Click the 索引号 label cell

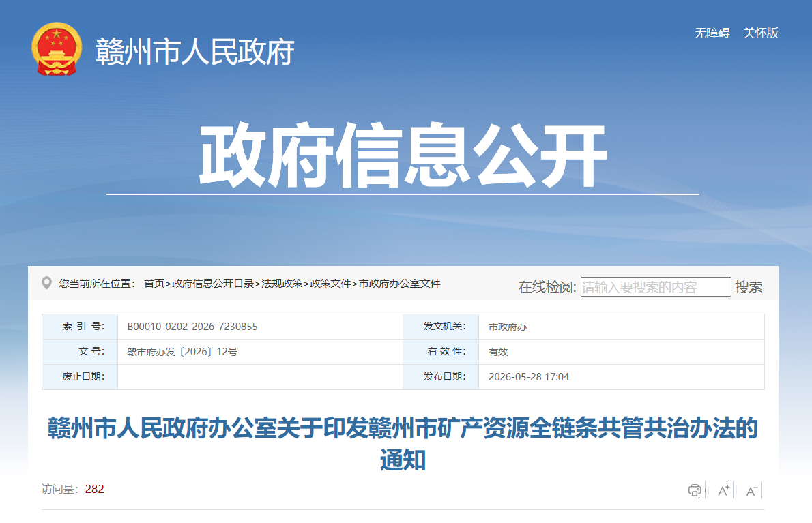pos(80,327)
